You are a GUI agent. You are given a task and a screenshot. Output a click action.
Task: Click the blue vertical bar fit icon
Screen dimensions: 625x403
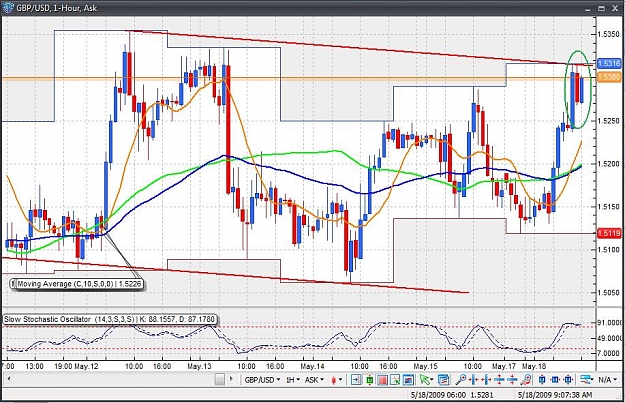pyautogui.click(x=542, y=379)
